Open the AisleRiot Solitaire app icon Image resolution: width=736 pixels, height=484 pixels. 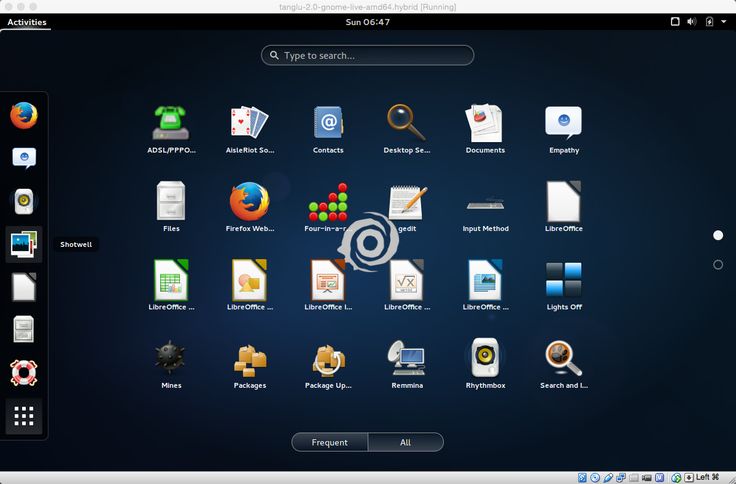250,123
